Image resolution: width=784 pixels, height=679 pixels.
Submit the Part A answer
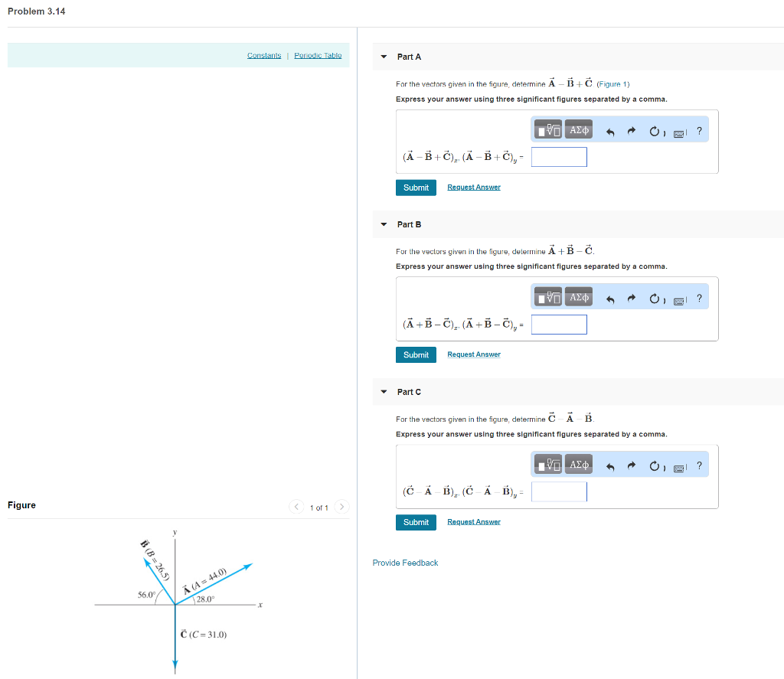click(416, 187)
